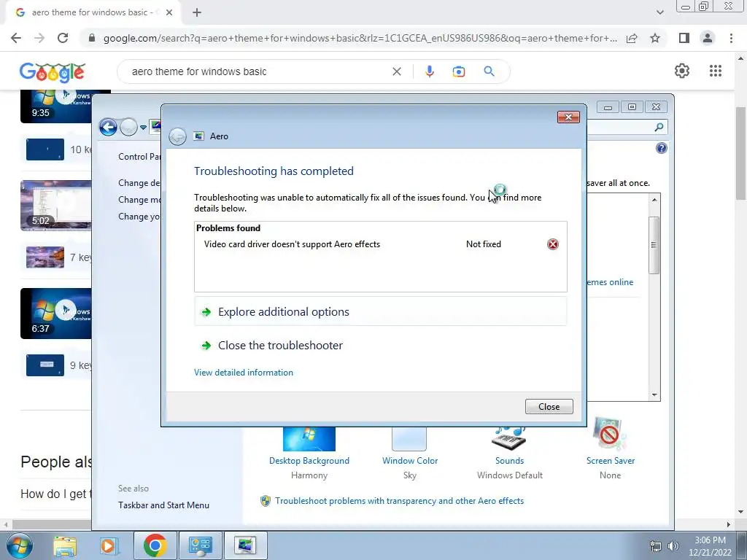Choose Close the troubleshooter option
This screenshot has width=747, height=560.
click(x=380, y=345)
